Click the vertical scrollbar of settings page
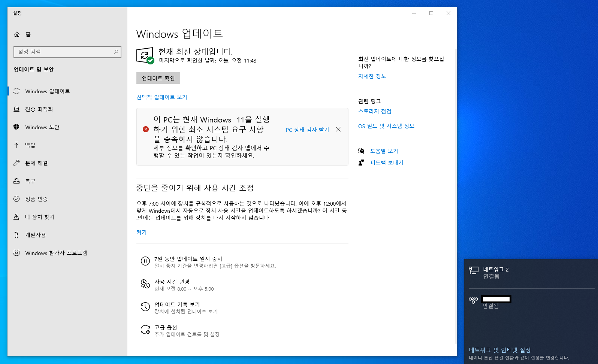The image size is (598, 364). (456, 196)
